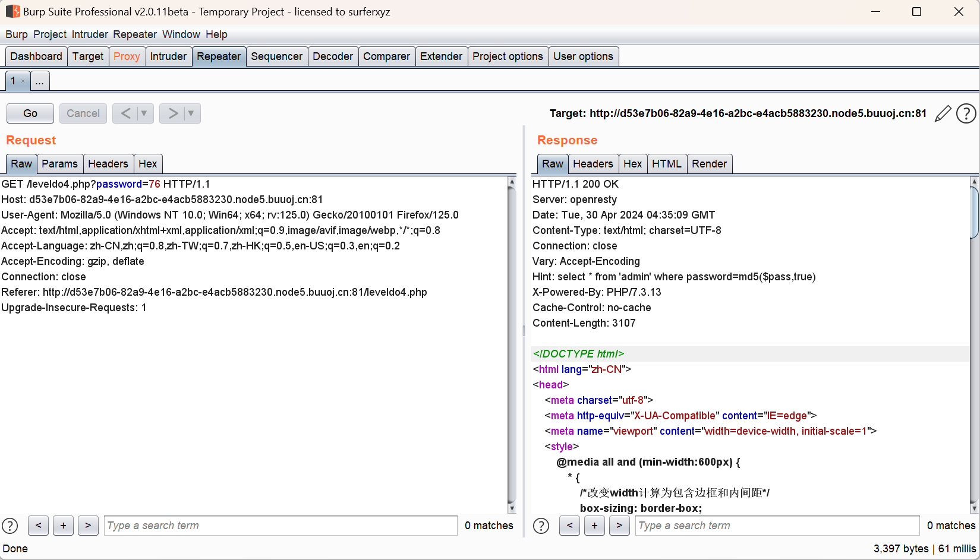Switch to the Sequencer tab
Screen dimensions: 980x560
click(277, 56)
